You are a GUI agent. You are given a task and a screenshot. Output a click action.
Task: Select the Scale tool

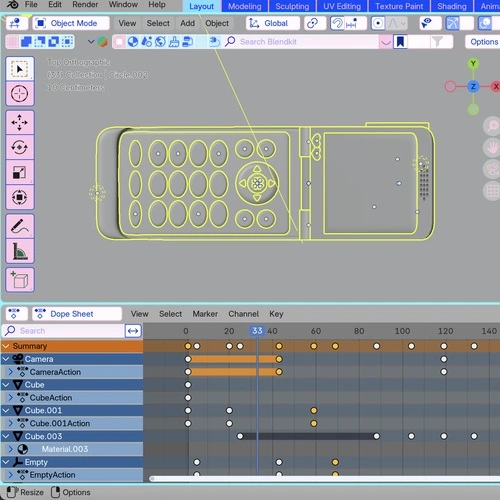[20, 172]
